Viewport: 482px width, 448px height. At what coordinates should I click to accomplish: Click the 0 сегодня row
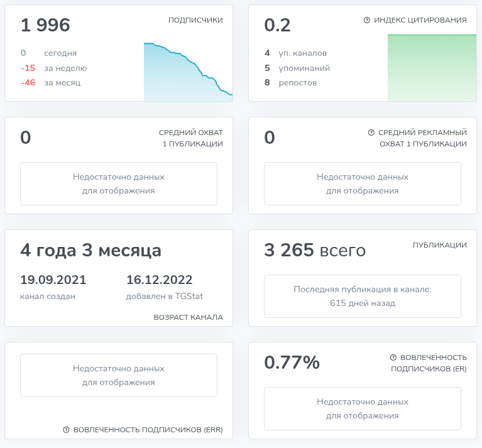tap(48, 53)
